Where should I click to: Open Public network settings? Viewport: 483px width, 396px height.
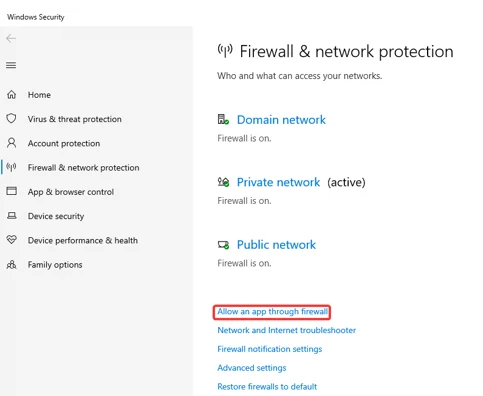pyautogui.click(x=276, y=245)
